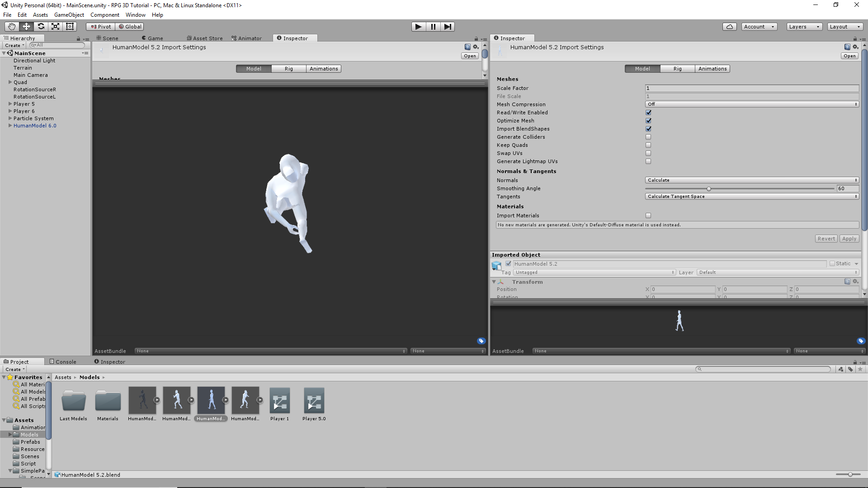Adjust the Smoothing Angle slider
This screenshot has height=488, width=868.
tap(708, 189)
